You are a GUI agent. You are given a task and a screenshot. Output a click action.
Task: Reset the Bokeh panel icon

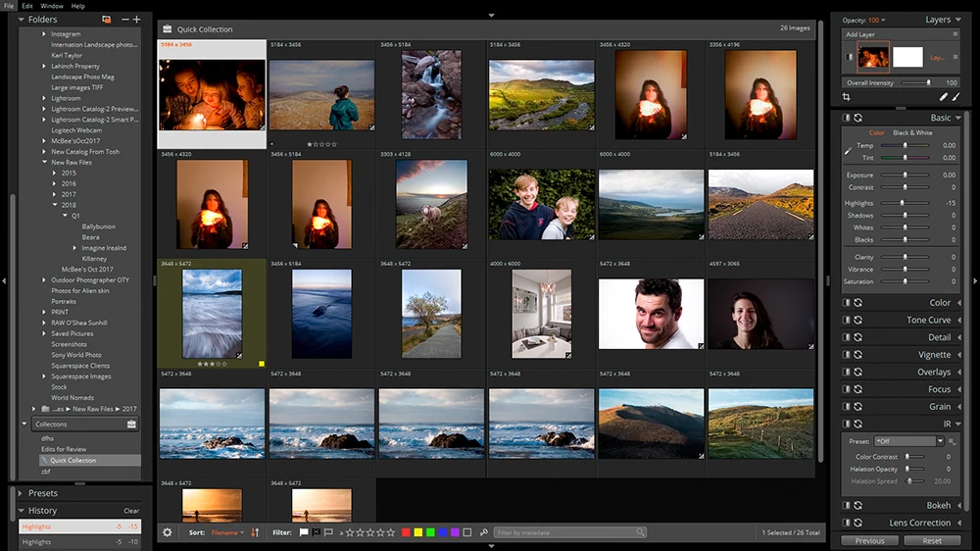click(x=858, y=505)
